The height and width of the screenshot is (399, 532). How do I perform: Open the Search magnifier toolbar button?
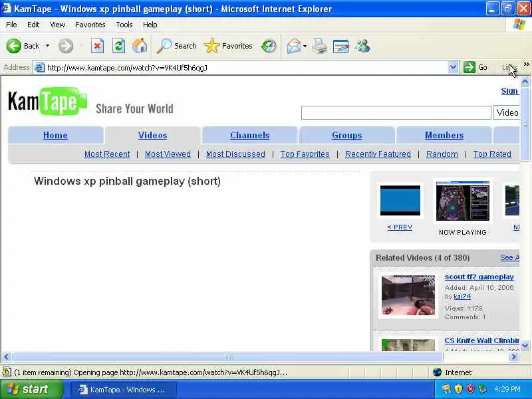point(176,46)
